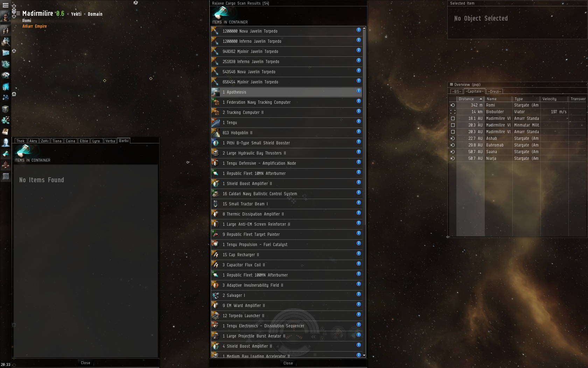This screenshot has width=588, height=368.
Task: Click the Tengu ship item icon
Action: click(x=216, y=123)
